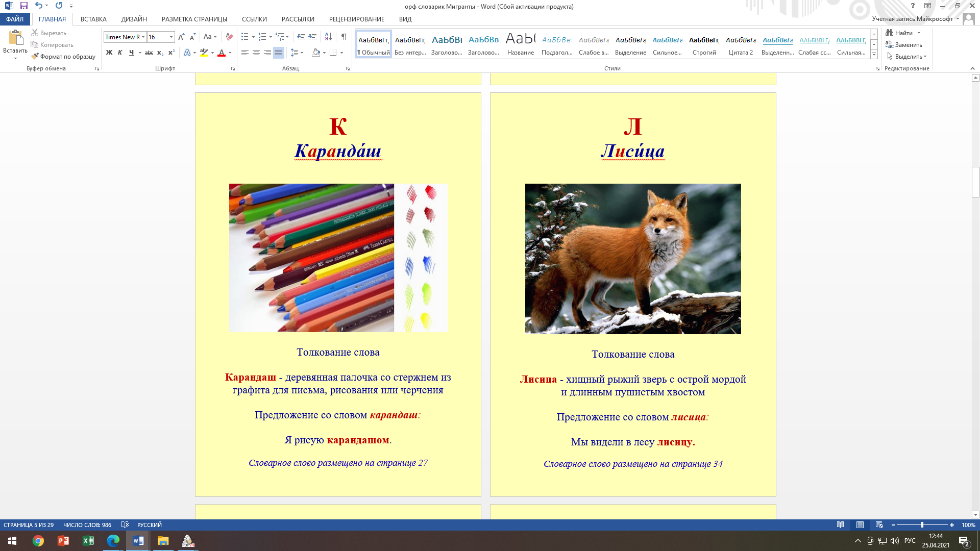Open the font size dropdown

[171, 37]
